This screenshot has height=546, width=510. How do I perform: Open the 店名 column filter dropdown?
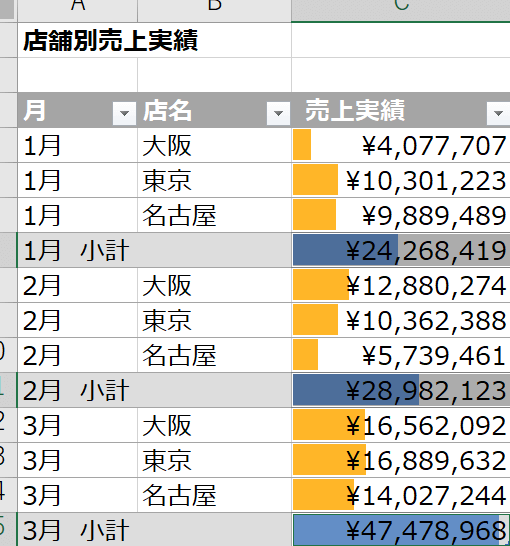[278, 113]
